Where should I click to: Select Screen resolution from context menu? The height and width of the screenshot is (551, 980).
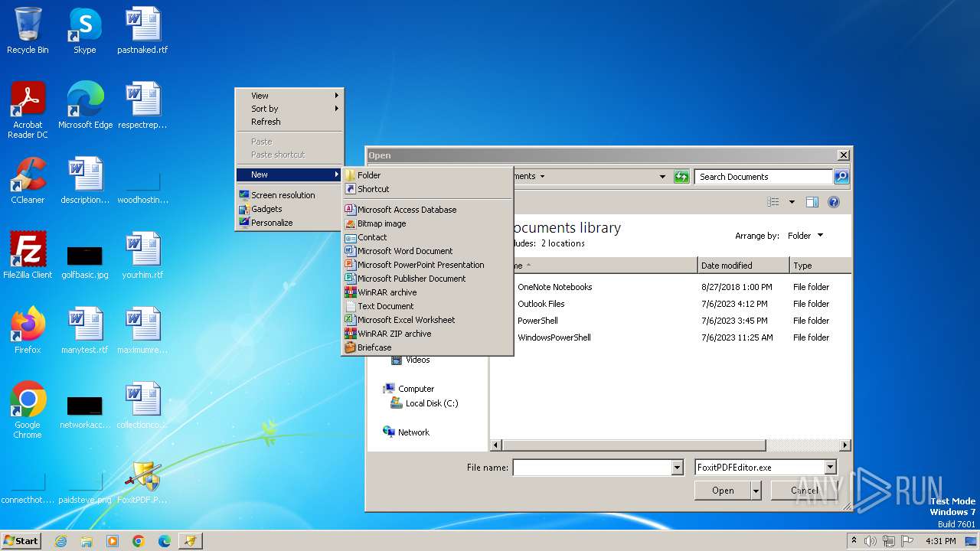(289, 195)
